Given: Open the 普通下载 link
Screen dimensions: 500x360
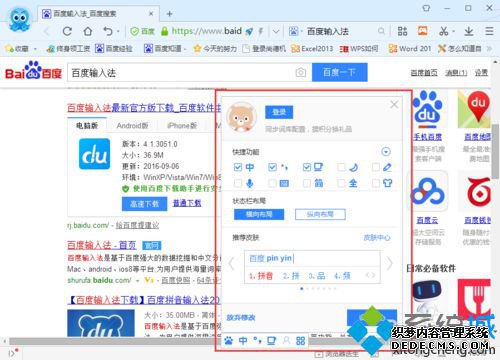Looking at the screenshot, I should coord(187,203).
